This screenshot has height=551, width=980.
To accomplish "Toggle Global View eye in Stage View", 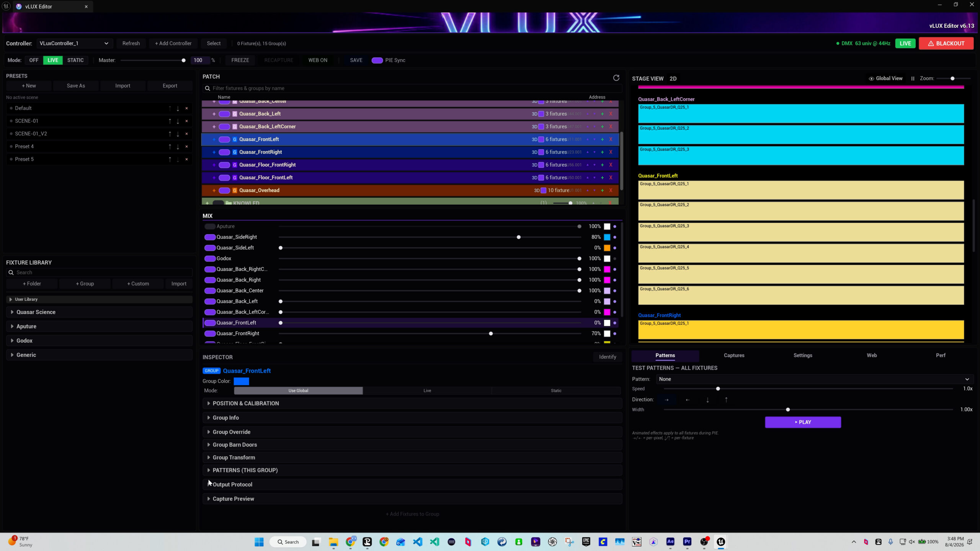I will pyautogui.click(x=871, y=78).
